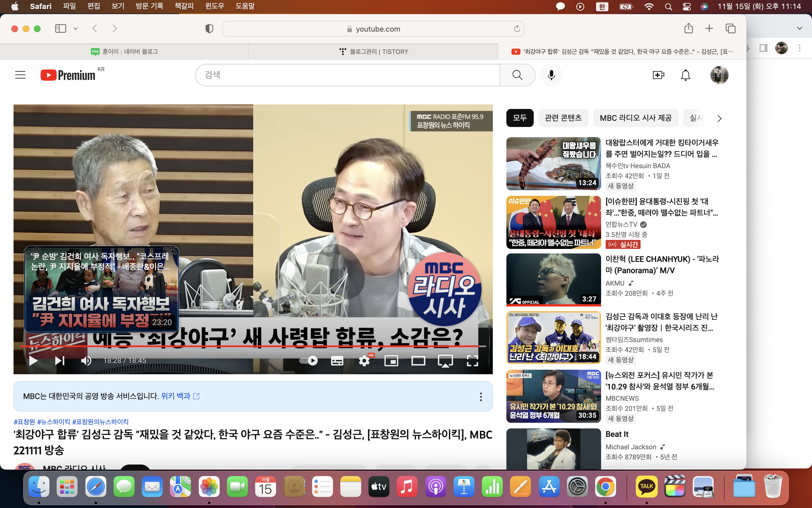Open the 방문 기록 menu
Viewport: 812px width, 508px height.
coord(149,6)
